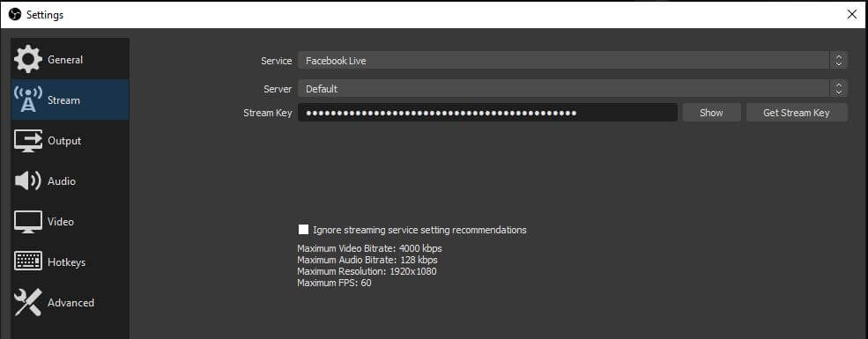Switch to the Advanced settings tab label
Screen dimensions: 868x339
pos(70,303)
